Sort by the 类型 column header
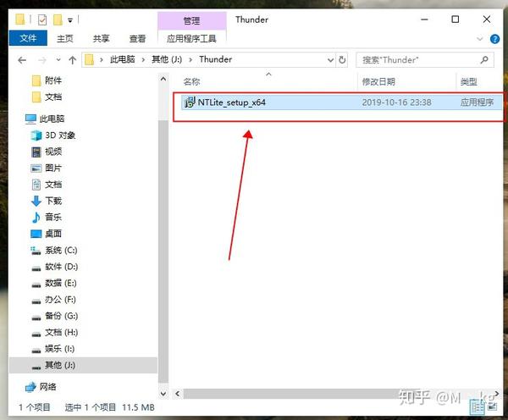 [468, 81]
